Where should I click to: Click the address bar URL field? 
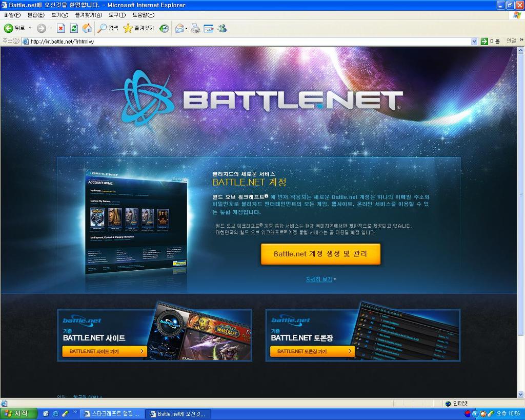coord(250,42)
